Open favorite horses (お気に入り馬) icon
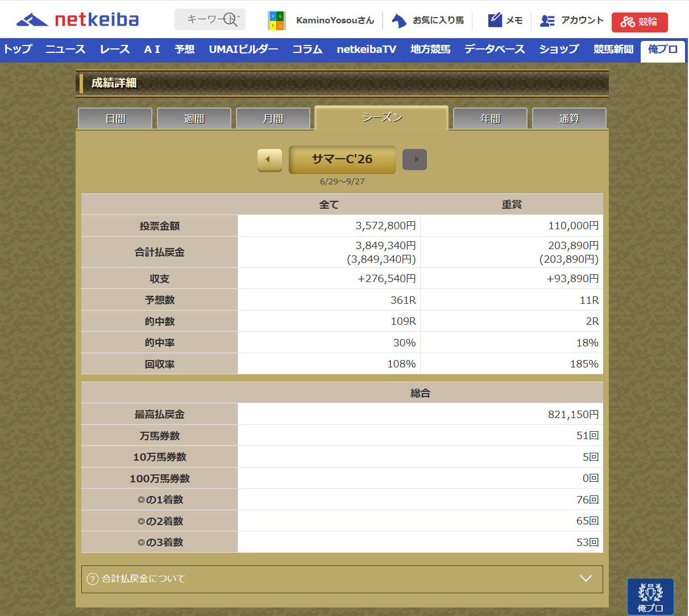This screenshot has height=616, width=689. coord(399,20)
